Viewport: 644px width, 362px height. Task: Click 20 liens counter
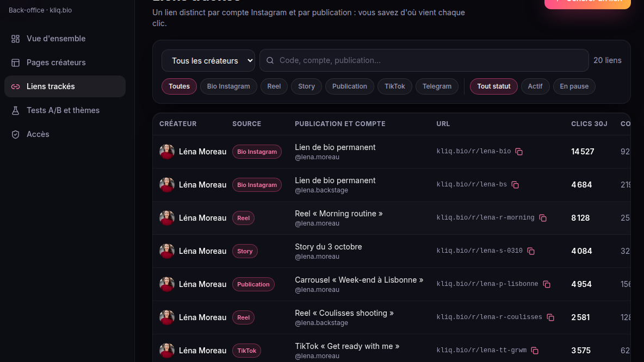(x=608, y=60)
